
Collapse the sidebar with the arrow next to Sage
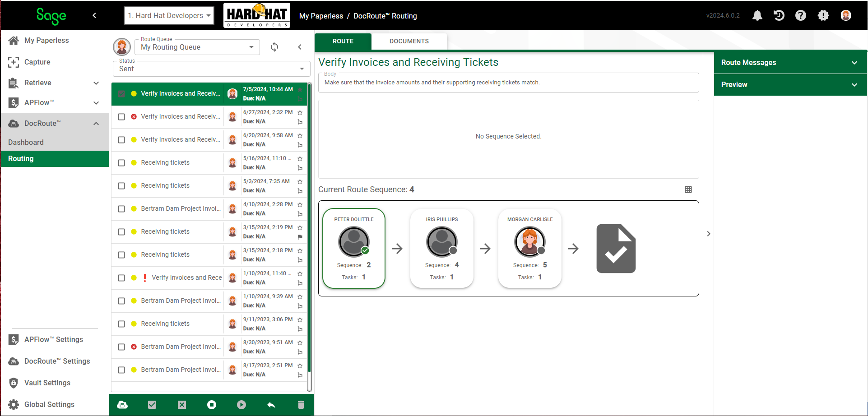pyautogui.click(x=94, y=15)
